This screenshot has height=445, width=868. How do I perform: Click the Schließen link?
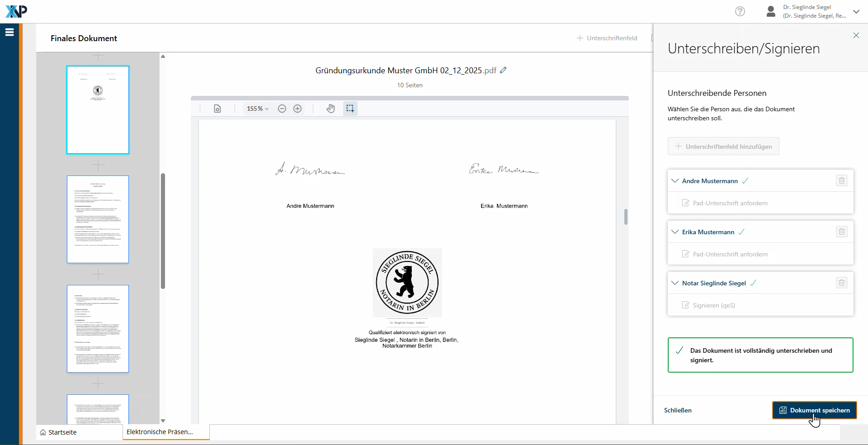[677, 410]
